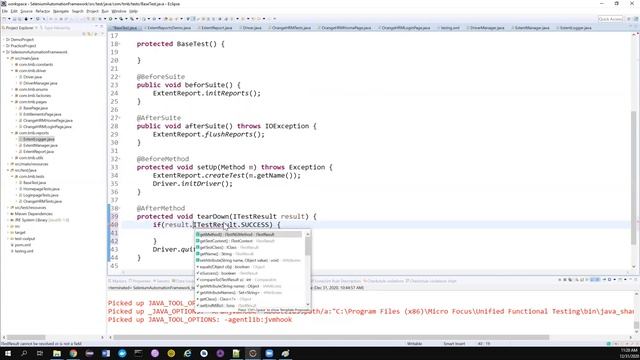Choose getName() from content assist popup

(x=249, y=254)
